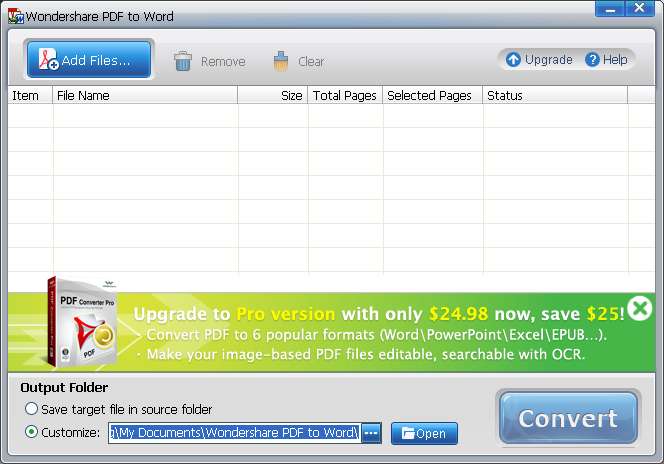Click the Status column header
The height and width of the screenshot is (464, 664).
(x=555, y=95)
